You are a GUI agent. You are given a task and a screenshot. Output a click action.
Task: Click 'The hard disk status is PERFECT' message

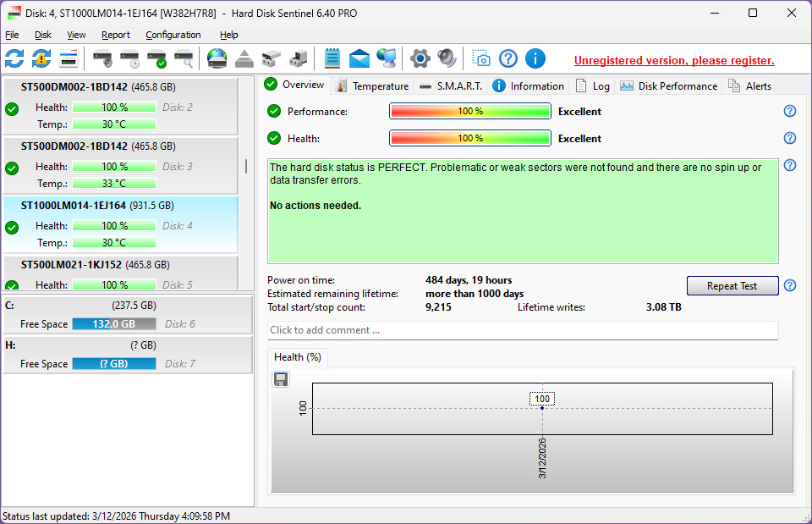(523, 212)
